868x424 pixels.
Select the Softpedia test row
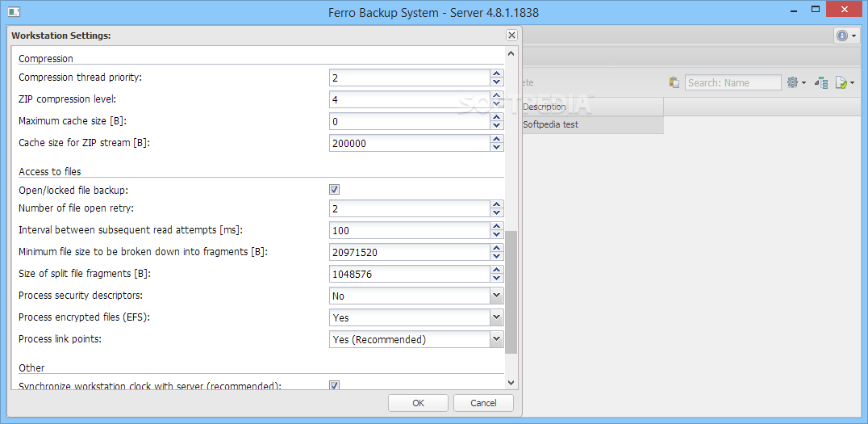tap(592, 124)
